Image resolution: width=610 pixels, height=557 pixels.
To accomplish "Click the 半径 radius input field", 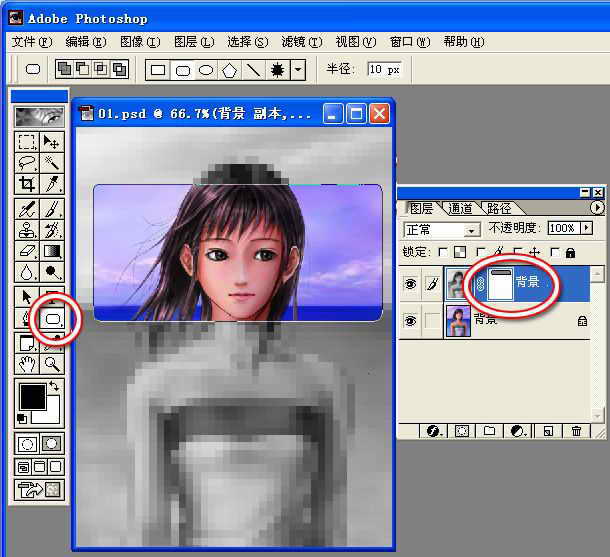I will [x=384, y=70].
